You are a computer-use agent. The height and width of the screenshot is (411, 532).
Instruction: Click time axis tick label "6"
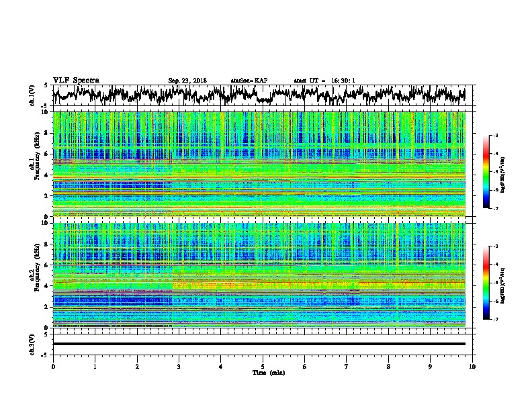point(304,367)
